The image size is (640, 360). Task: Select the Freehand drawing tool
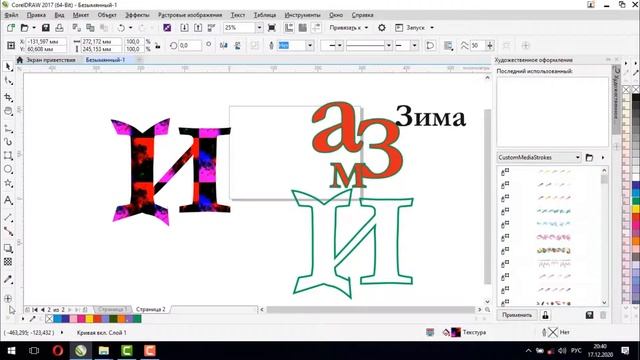[9, 129]
